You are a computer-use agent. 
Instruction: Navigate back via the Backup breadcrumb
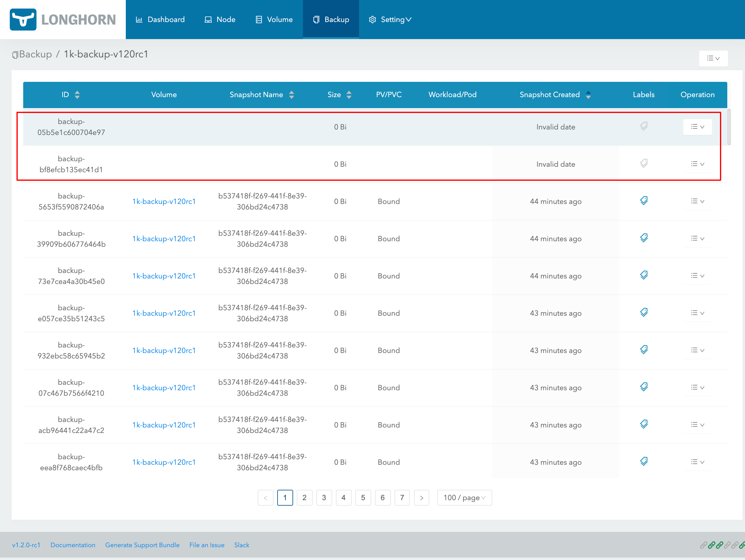point(35,54)
